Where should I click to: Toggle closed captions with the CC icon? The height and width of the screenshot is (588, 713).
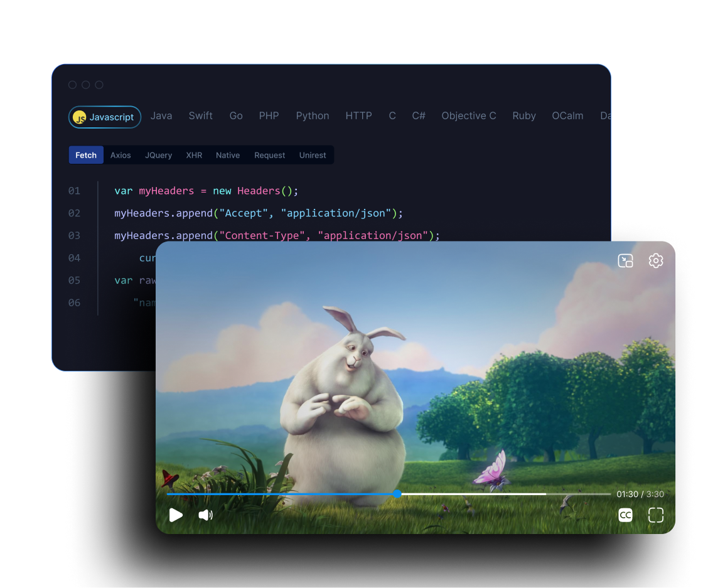pos(626,515)
